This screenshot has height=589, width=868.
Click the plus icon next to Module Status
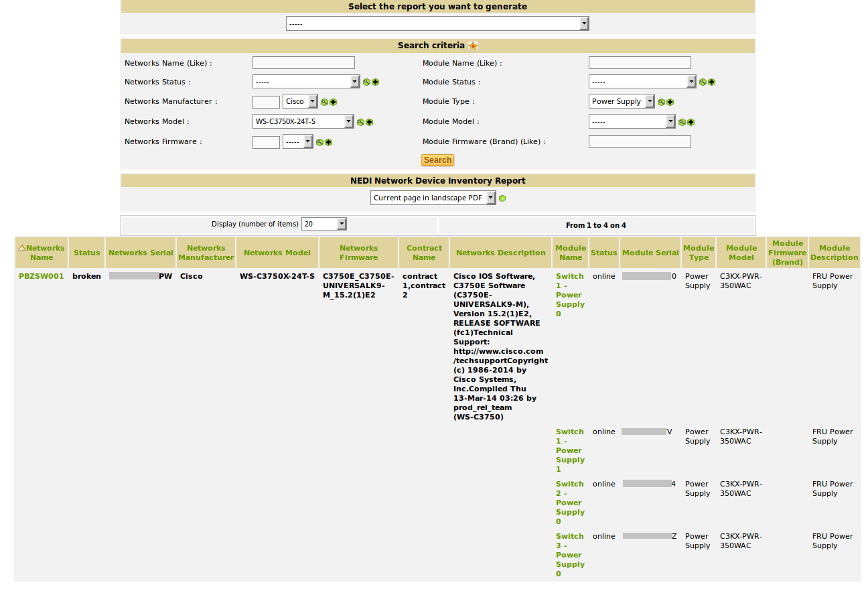point(711,82)
